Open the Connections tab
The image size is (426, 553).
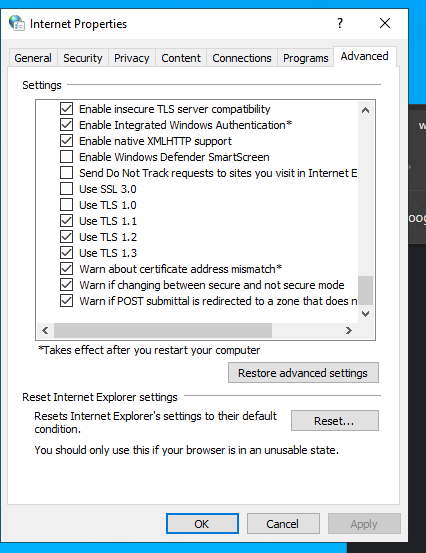pyautogui.click(x=242, y=58)
